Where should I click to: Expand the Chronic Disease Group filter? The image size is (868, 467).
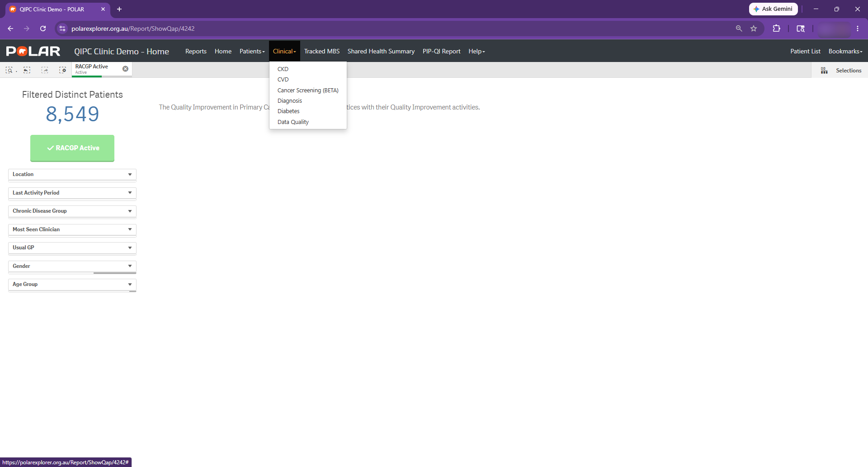pyautogui.click(x=72, y=211)
